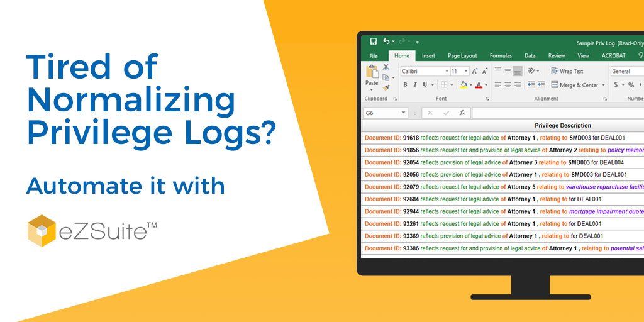Select the Format Painter brush

[386, 87]
